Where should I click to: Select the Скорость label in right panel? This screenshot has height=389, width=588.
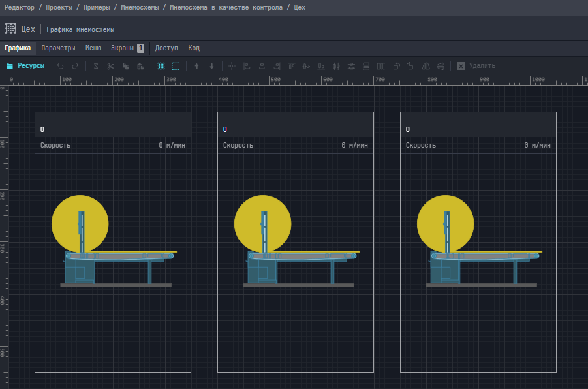click(x=421, y=146)
